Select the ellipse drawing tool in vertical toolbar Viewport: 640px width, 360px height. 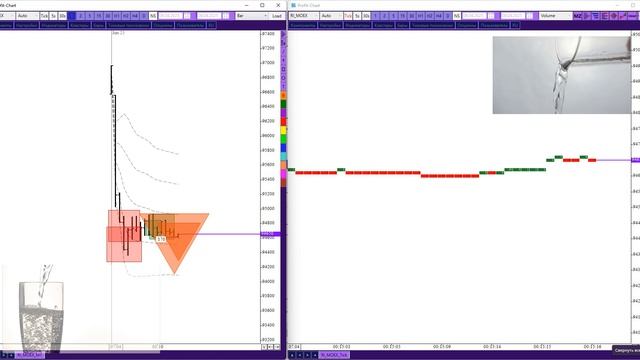(x=283, y=78)
